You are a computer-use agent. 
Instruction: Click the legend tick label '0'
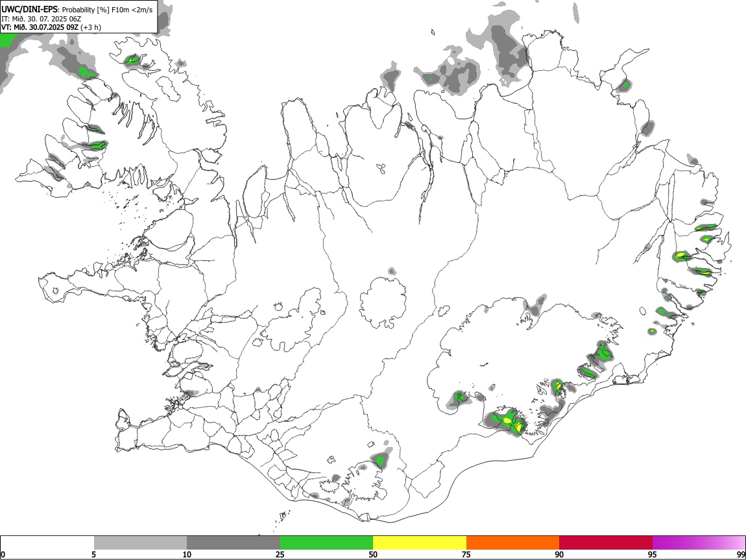[x=3, y=554]
